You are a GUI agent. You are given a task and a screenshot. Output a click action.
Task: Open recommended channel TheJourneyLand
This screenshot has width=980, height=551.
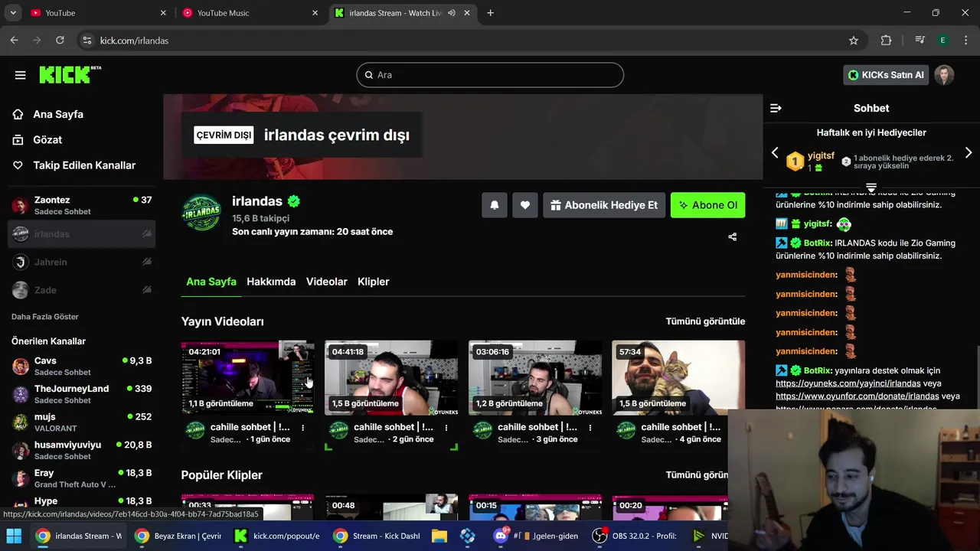[x=81, y=394]
